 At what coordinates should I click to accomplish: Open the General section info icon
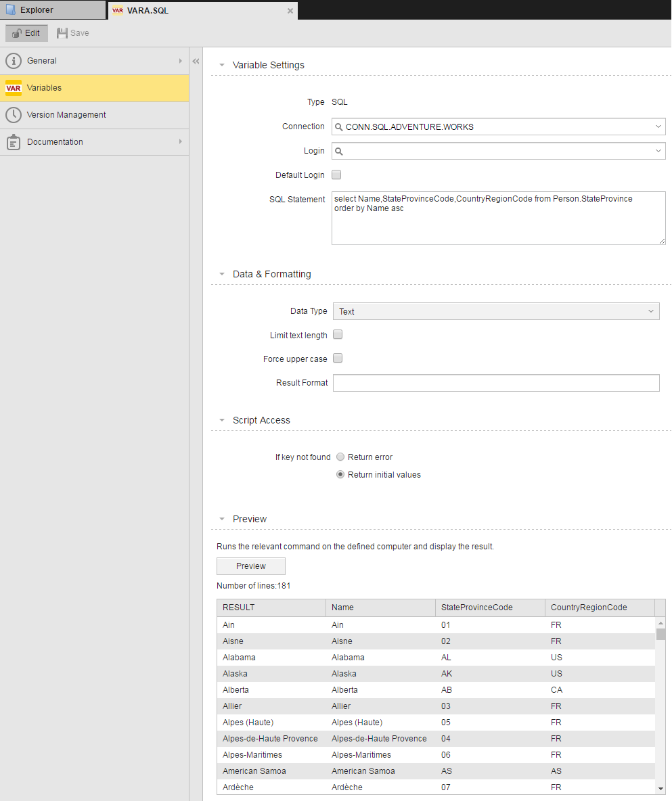pos(14,61)
